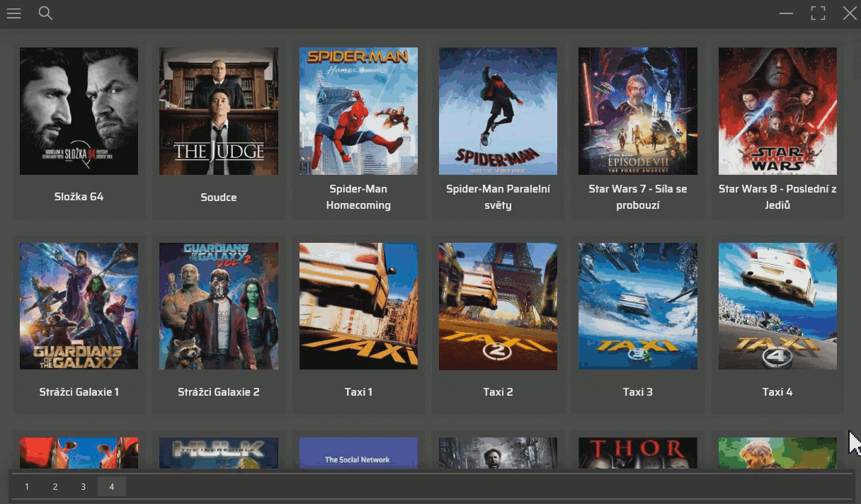Minimize the movie library window
The height and width of the screenshot is (504, 861).
[786, 13]
